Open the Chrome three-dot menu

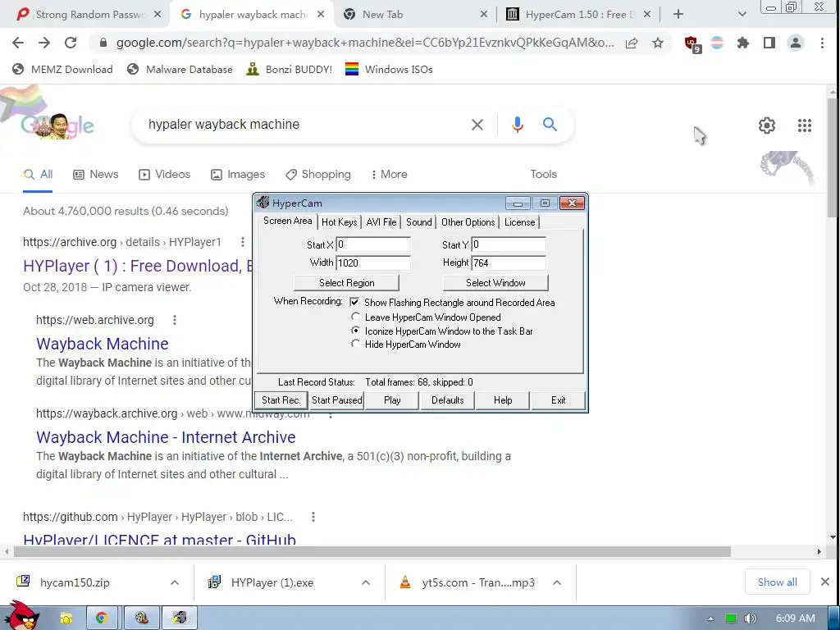[x=822, y=43]
